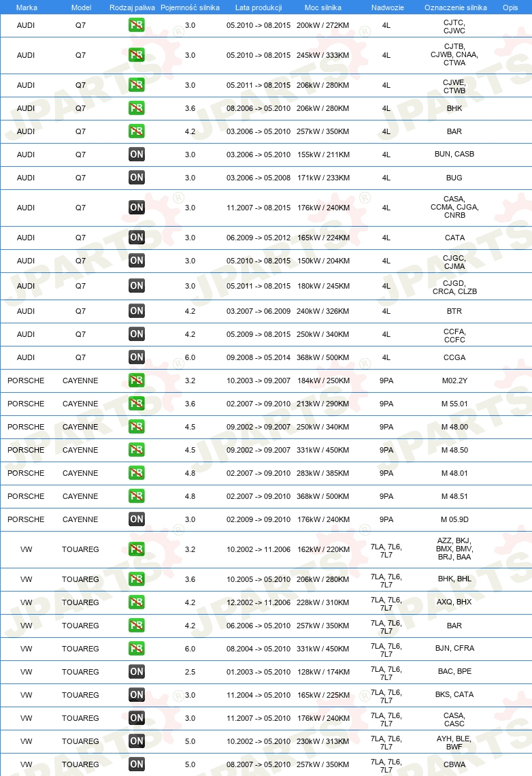This screenshot has height=776, width=532.
Task: Click the Pojemność silnika column header
Action: pos(190,7)
